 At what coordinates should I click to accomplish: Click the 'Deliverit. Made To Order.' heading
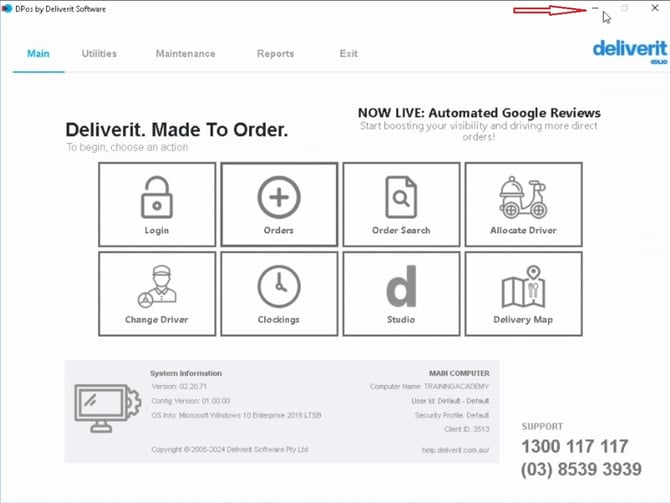coord(176,129)
